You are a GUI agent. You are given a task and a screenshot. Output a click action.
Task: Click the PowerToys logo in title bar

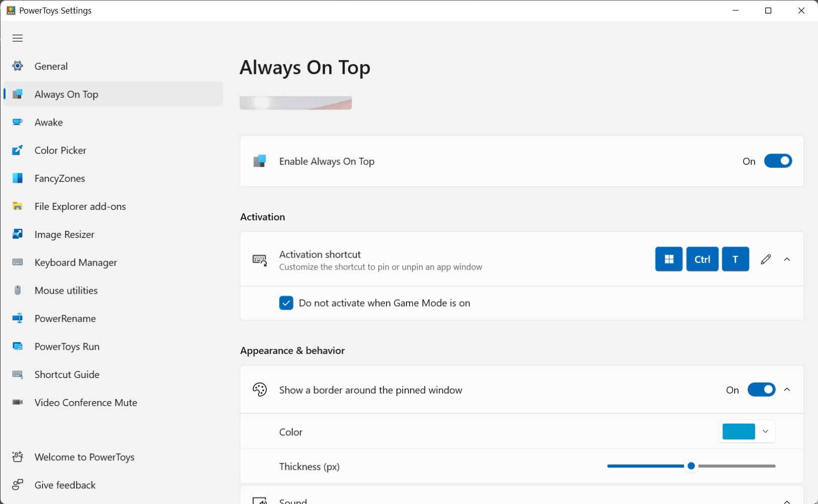[11, 10]
